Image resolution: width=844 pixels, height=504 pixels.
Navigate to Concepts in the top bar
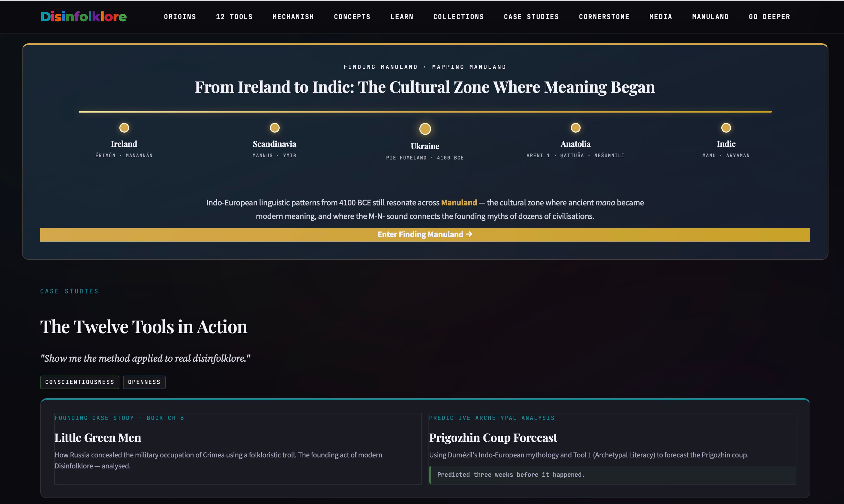pos(352,16)
